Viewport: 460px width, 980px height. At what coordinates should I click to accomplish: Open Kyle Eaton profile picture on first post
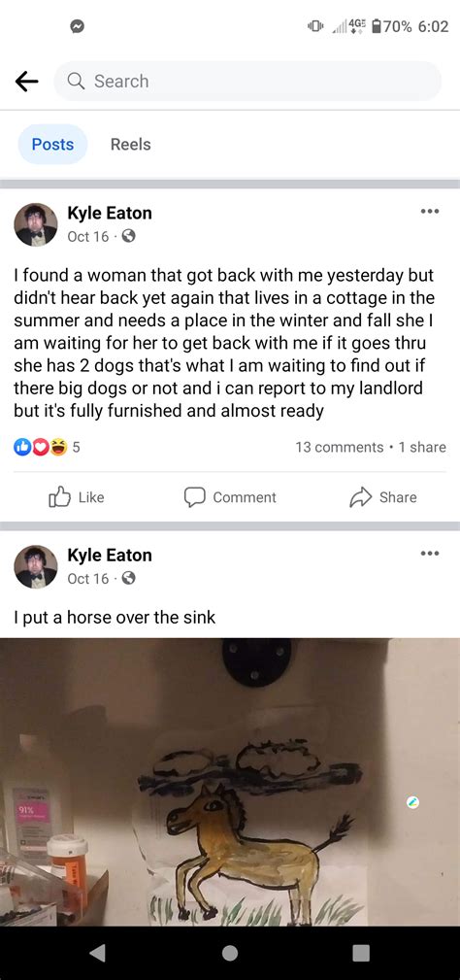[36, 224]
